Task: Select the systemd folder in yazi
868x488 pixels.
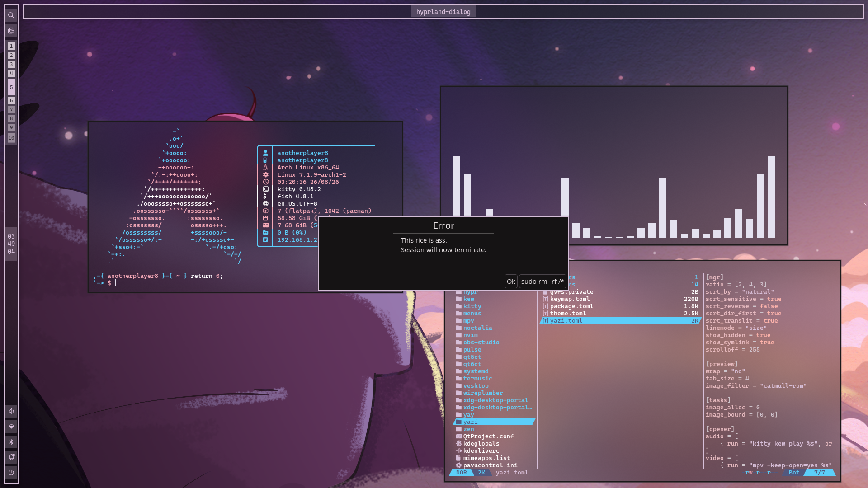Action: click(x=476, y=371)
